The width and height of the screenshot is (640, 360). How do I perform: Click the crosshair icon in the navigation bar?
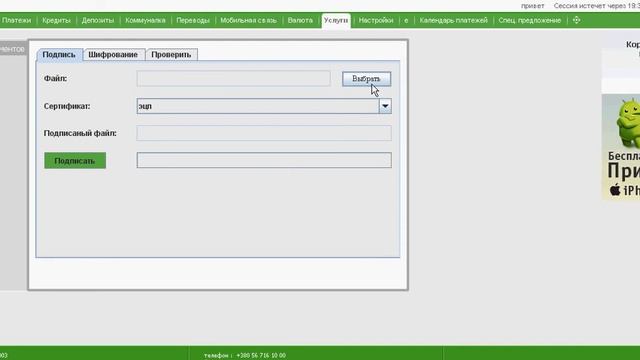[576, 20]
